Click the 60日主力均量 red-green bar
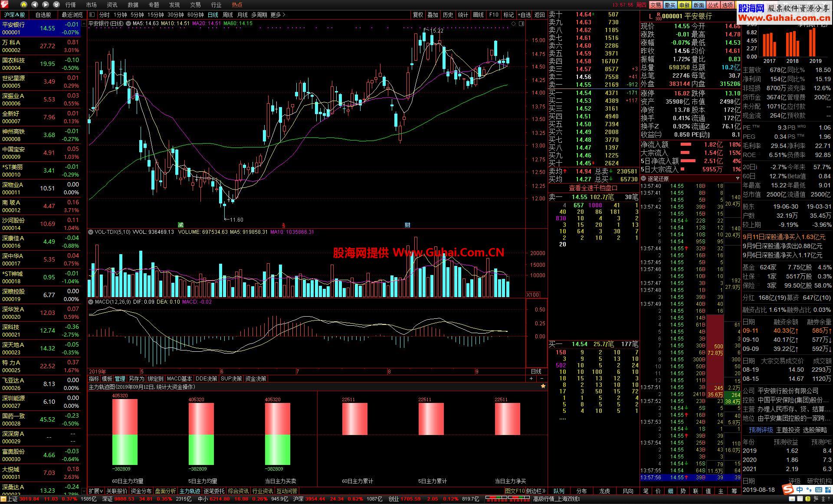The image size is (833, 504). tap(125, 432)
